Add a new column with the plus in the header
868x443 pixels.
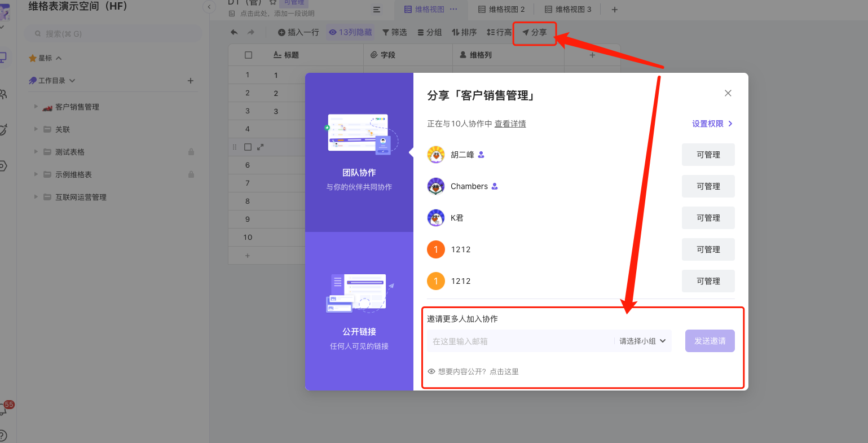pyautogui.click(x=592, y=55)
